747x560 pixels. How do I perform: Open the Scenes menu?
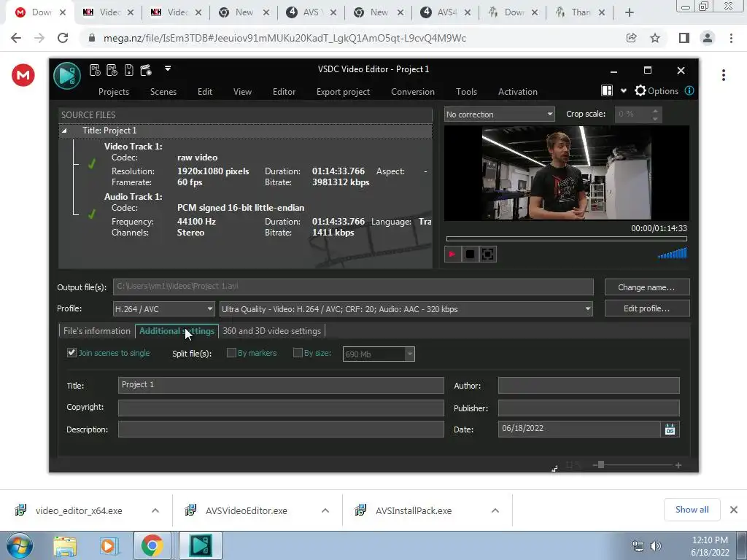tap(163, 92)
